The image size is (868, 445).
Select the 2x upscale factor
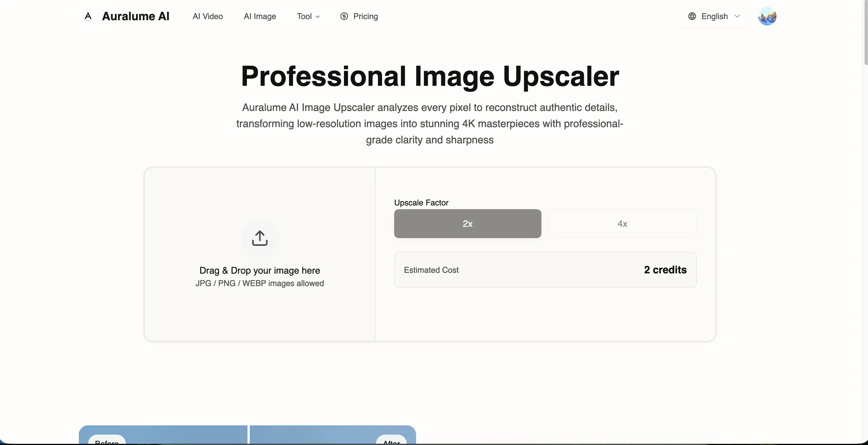click(x=467, y=224)
